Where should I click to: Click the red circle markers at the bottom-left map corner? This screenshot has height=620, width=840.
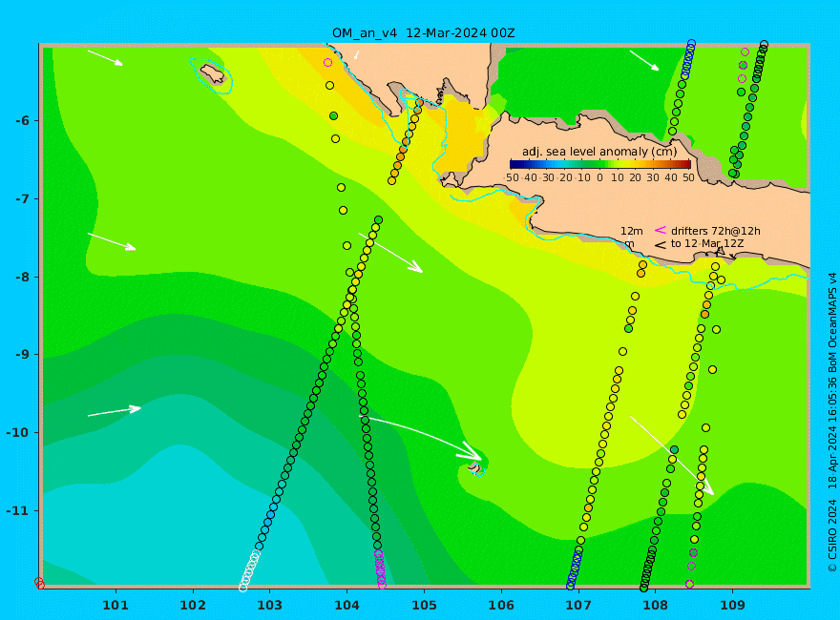40,583
